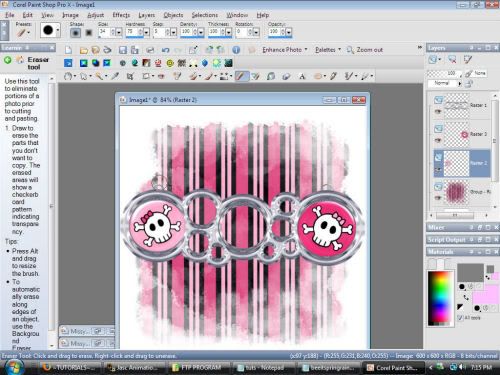
Task: Click the set to black and white icon
Action: pyautogui.click(x=460, y=307)
